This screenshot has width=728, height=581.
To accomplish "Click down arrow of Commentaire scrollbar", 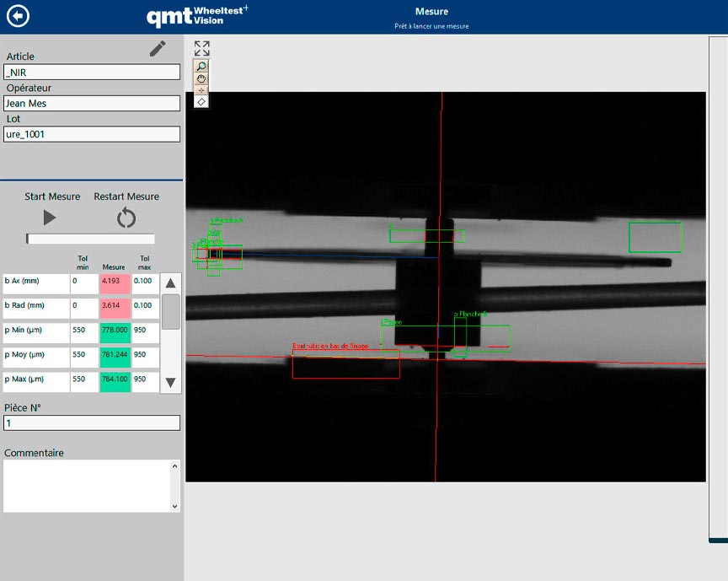I will (x=175, y=506).
